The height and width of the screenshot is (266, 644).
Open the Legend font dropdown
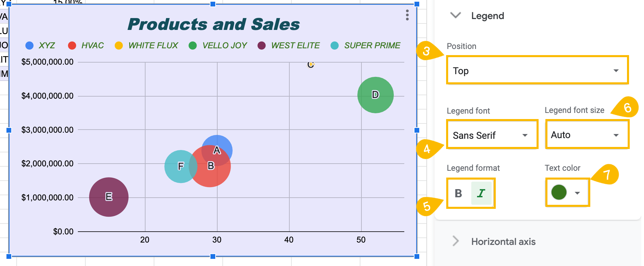[492, 134]
